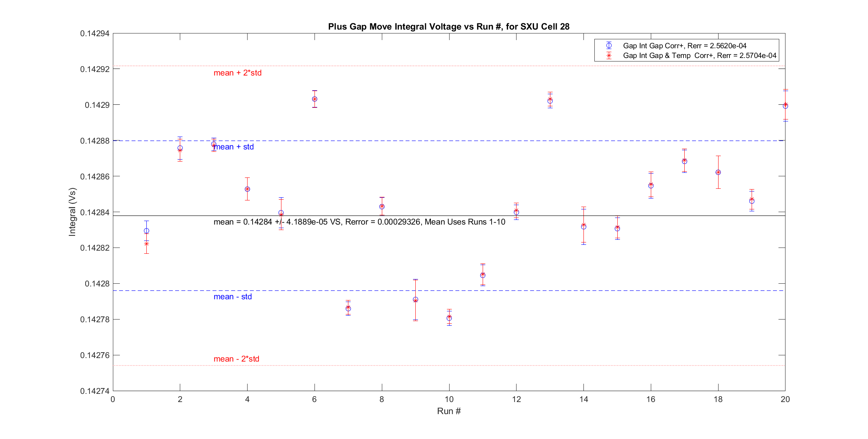Click the 'Run #' x-axis label
The height and width of the screenshot is (439, 868).
[448, 411]
